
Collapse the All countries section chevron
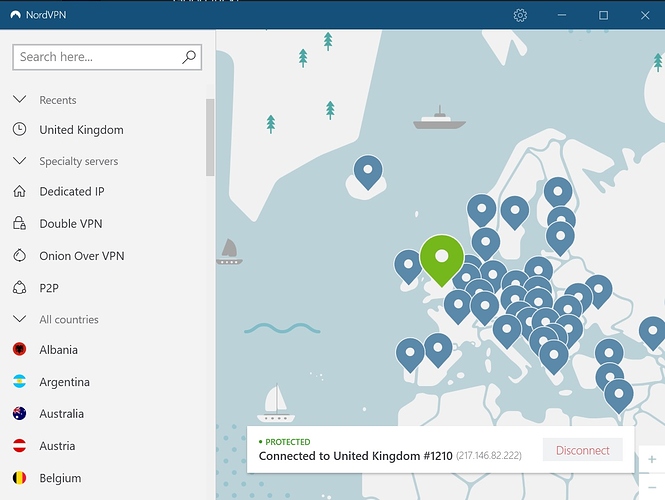click(20, 318)
